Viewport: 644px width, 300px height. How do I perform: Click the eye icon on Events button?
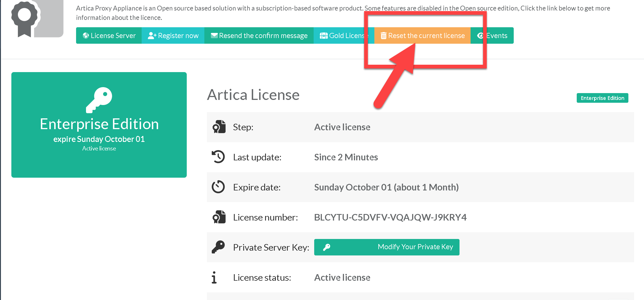pyautogui.click(x=480, y=36)
